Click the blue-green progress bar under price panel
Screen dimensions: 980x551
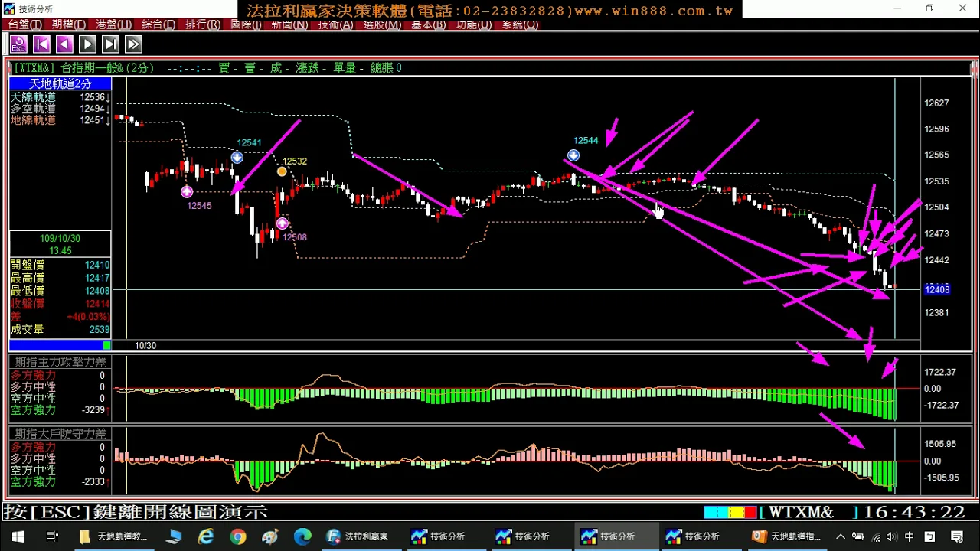pyautogui.click(x=60, y=346)
